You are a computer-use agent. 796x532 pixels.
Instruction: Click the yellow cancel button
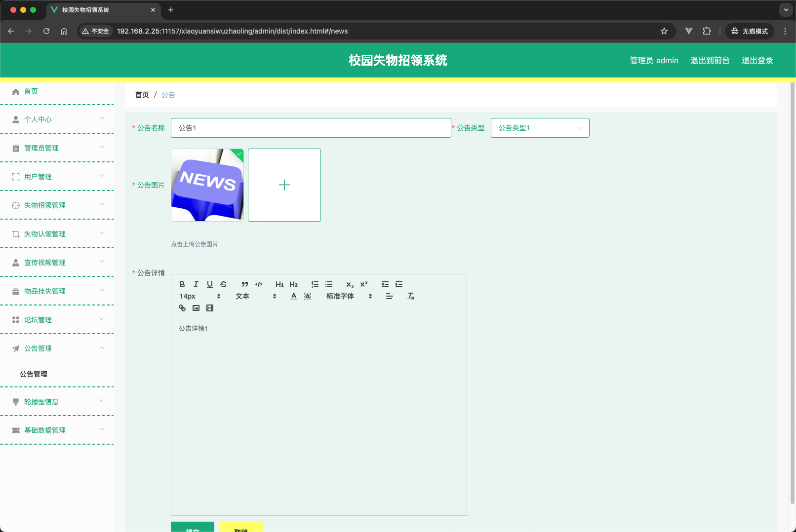pos(240,527)
